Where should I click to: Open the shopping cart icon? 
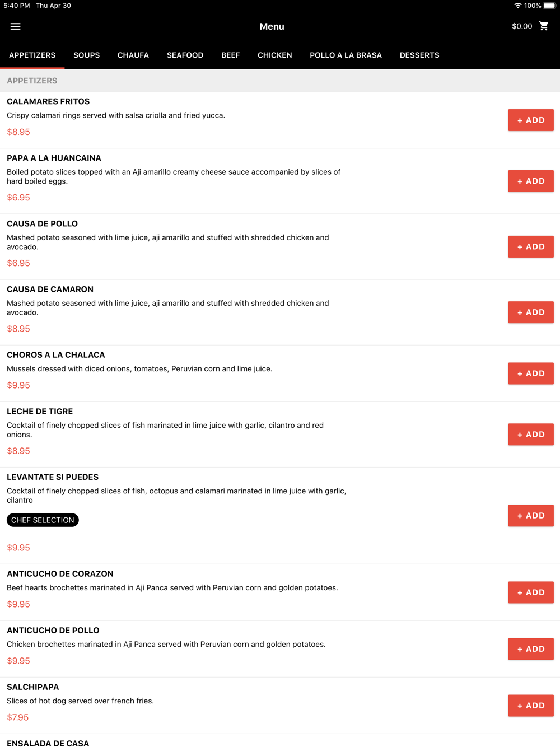pos(544,26)
